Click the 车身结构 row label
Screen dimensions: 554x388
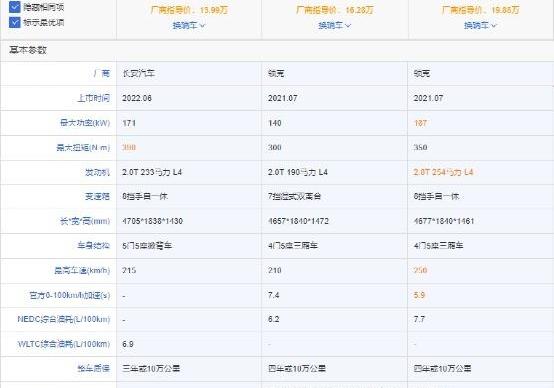tap(94, 245)
